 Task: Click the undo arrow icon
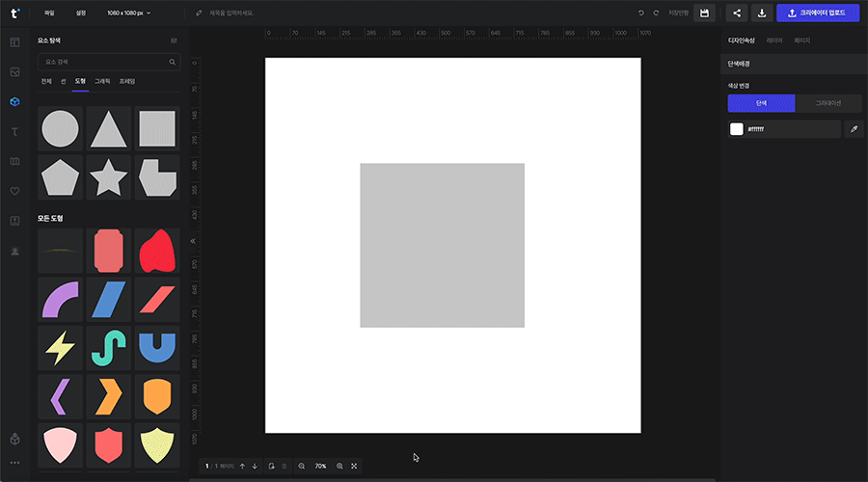641,13
